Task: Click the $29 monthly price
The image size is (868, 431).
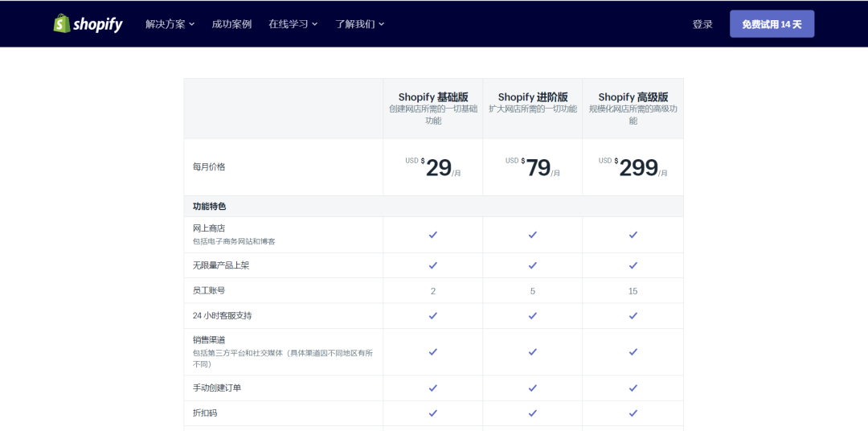Action: 433,167
